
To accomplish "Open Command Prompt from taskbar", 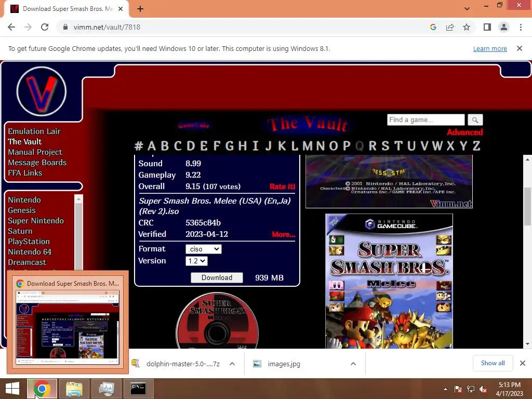I will click(138, 389).
